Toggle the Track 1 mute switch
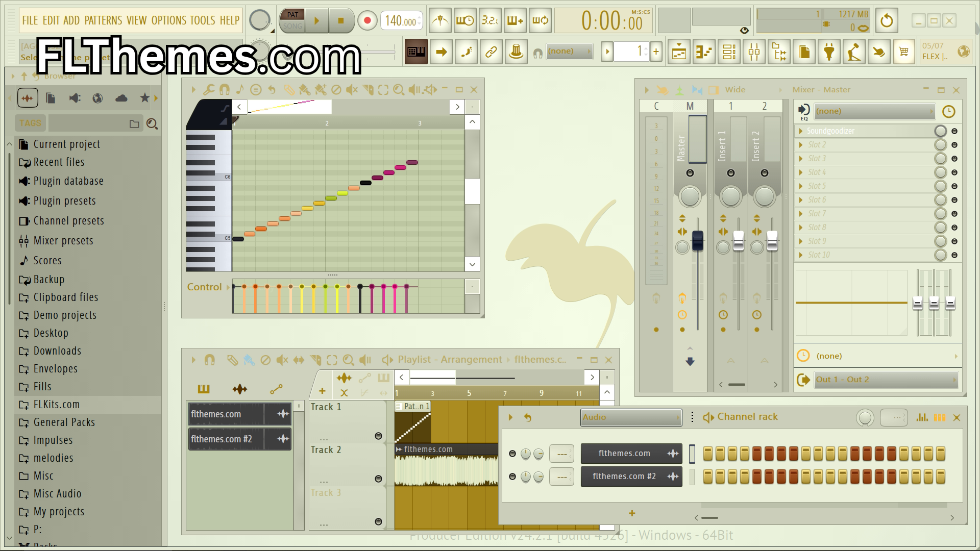 [378, 436]
